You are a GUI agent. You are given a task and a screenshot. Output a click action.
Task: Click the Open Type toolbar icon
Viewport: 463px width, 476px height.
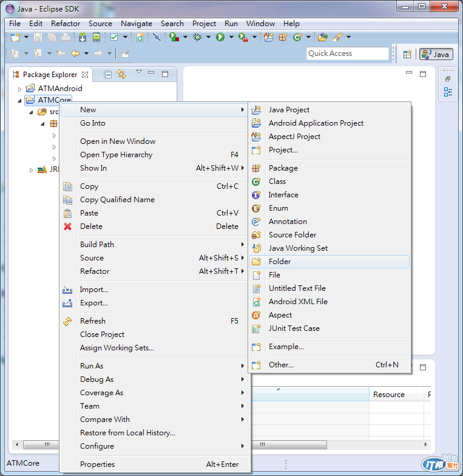click(x=322, y=37)
